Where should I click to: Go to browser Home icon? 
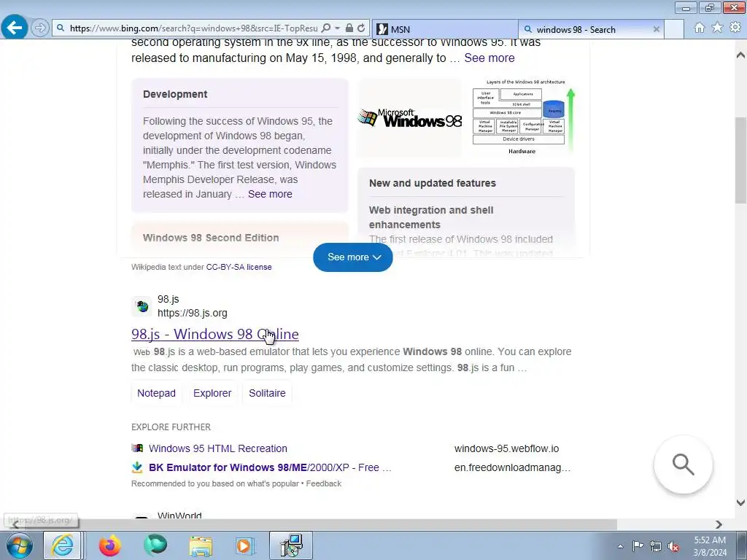coord(700,28)
